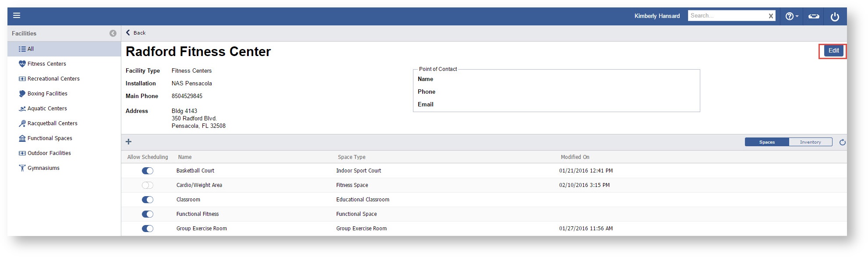Choose Gymnasiums in Facilities list

[x=43, y=168]
